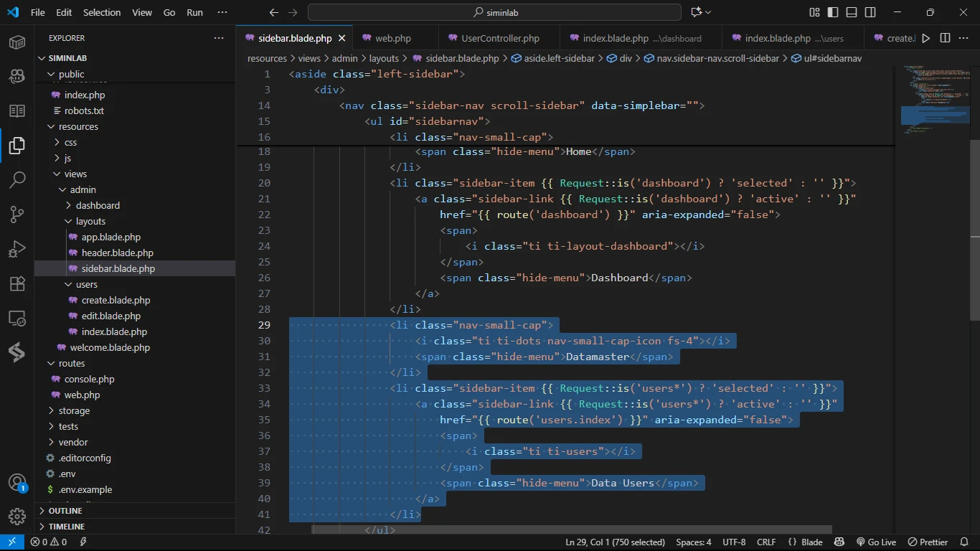The width and height of the screenshot is (980, 551).
Task: Click the minimap code overview
Action: point(934,100)
